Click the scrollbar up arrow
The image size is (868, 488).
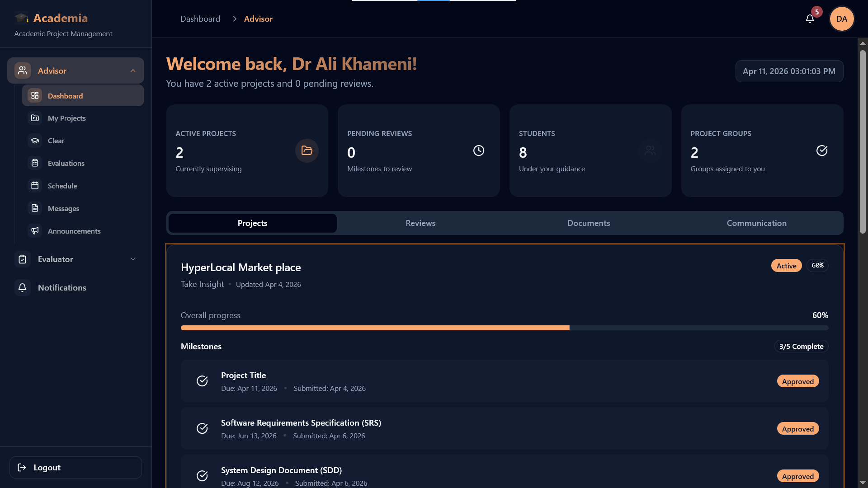[863, 43]
